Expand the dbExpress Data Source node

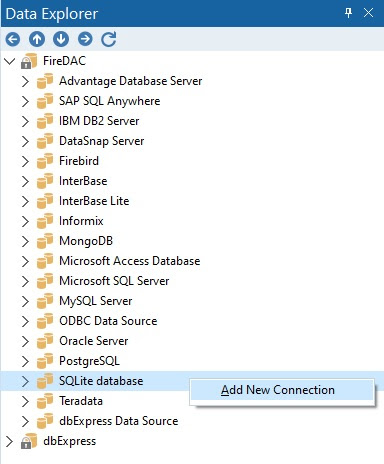pos(25,421)
